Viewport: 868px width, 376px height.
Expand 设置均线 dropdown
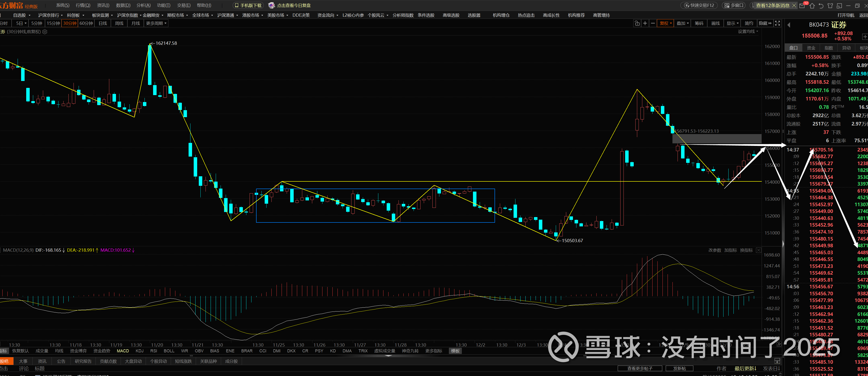(x=748, y=31)
